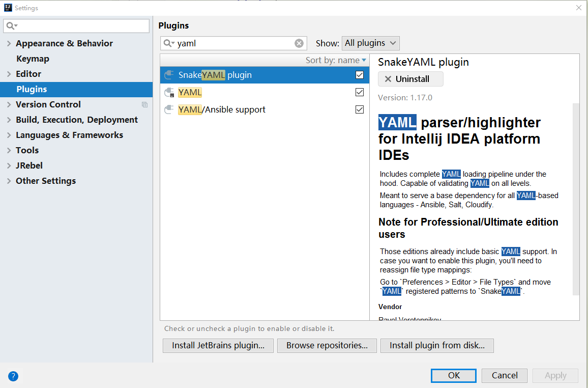
Task: Click the greyed Apply button
Action: click(x=555, y=376)
